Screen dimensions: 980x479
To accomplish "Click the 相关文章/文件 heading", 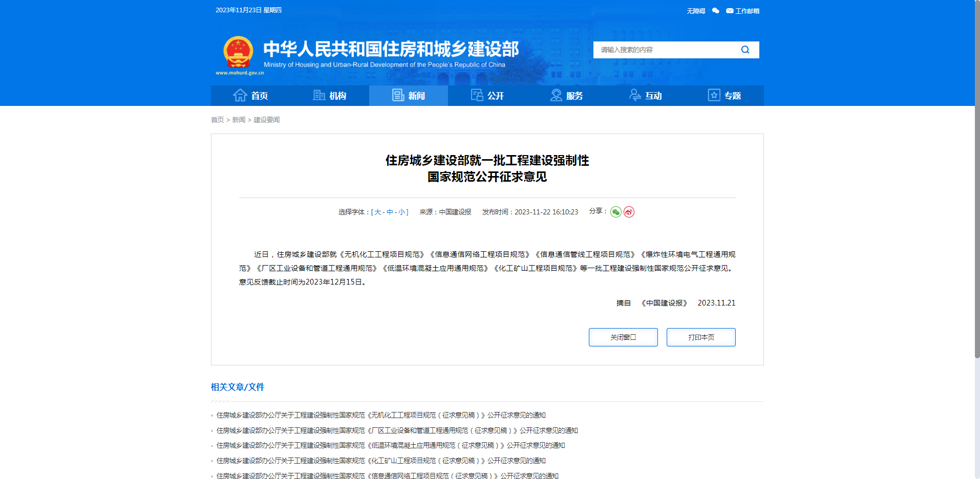I will (x=238, y=387).
